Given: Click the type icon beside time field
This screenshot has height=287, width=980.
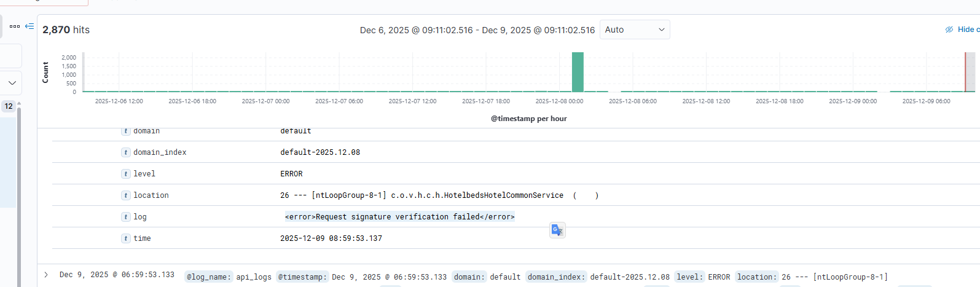Looking at the screenshot, I should point(126,238).
